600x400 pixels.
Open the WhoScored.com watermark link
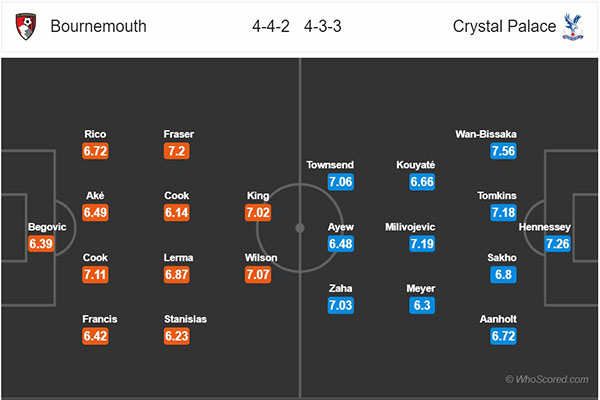(x=547, y=379)
